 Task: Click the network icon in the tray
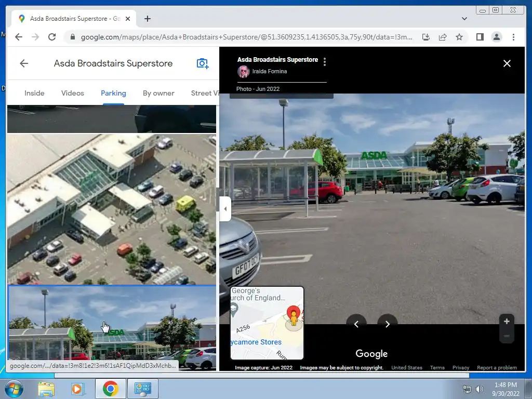point(467,389)
